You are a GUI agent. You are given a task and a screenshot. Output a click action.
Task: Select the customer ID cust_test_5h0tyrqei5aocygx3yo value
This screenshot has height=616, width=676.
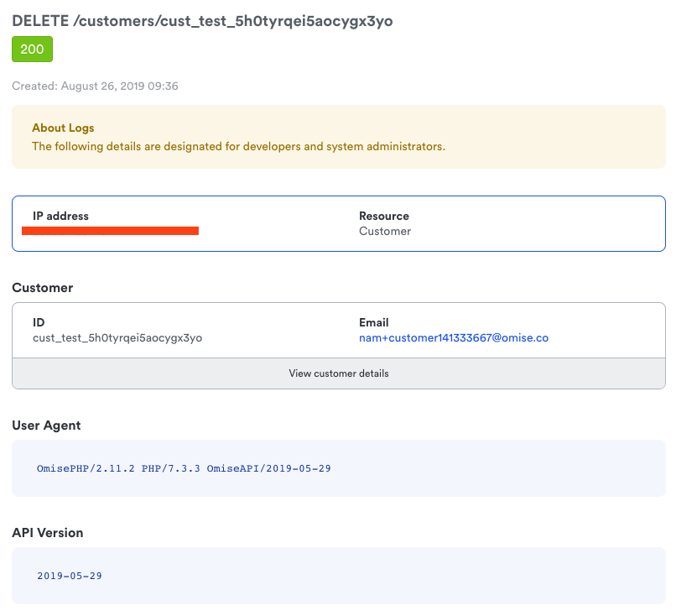[117, 337]
